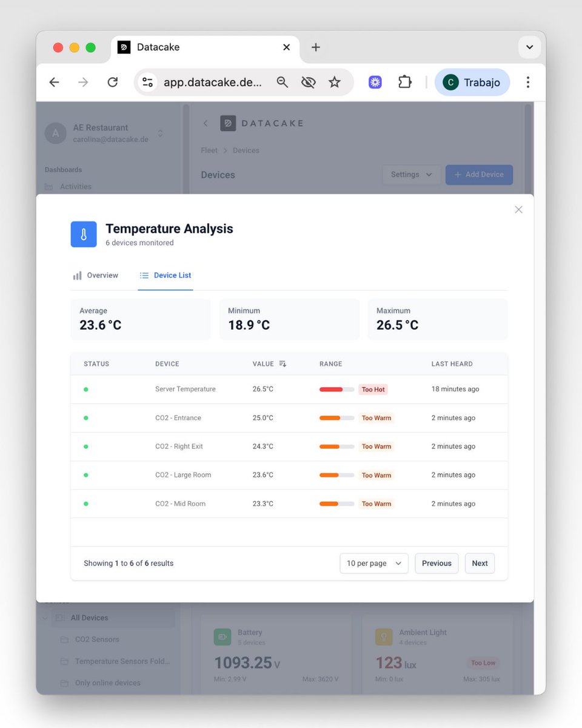
Task: Open a new browser tab
Action: point(315,47)
